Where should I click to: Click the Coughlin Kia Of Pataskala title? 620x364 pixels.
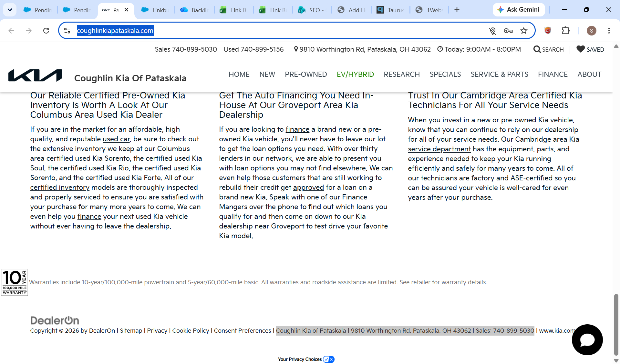(x=130, y=78)
